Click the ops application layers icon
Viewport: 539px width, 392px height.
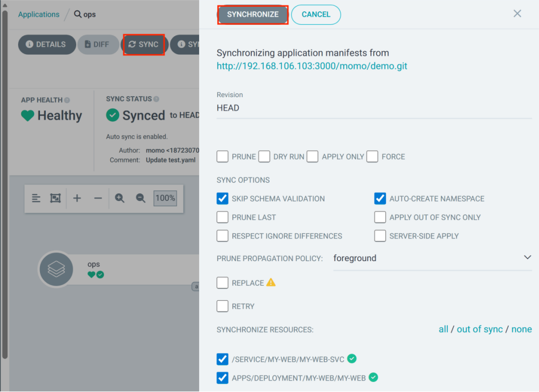click(56, 269)
